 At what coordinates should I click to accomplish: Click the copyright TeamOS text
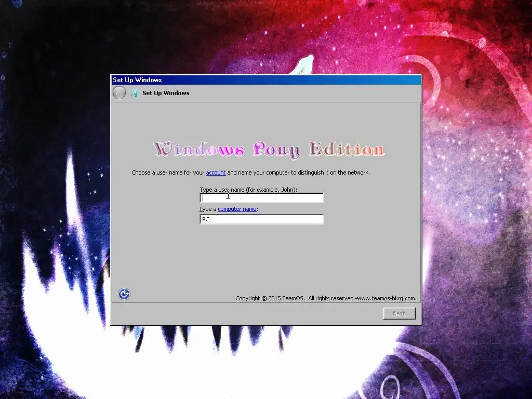326,298
